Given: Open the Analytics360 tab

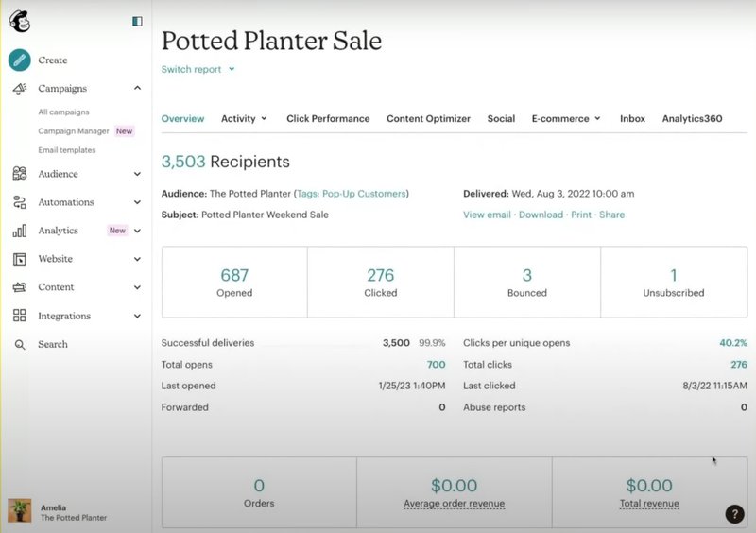Looking at the screenshot, I should click(x=692, y=119).
